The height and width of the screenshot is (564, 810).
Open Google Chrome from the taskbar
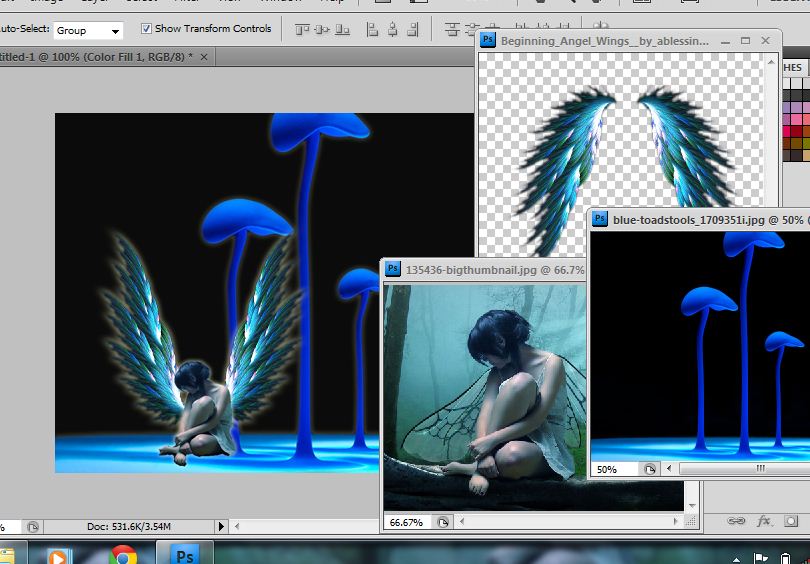click(x=123, y=556)
